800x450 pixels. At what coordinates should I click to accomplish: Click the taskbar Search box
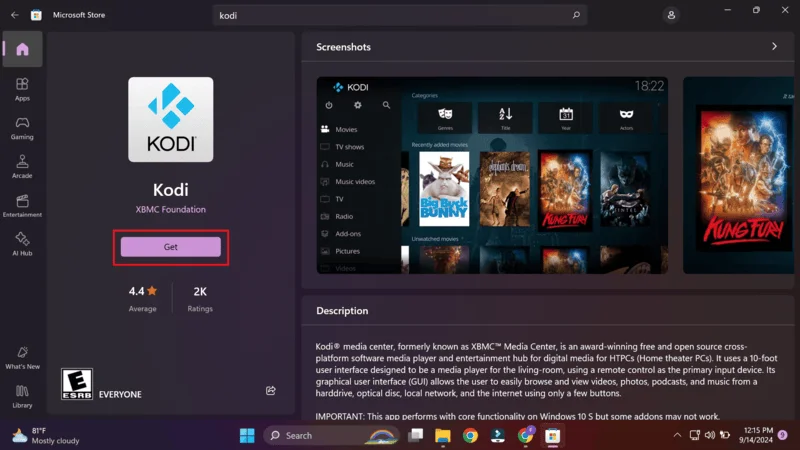[x=332, y=435]
